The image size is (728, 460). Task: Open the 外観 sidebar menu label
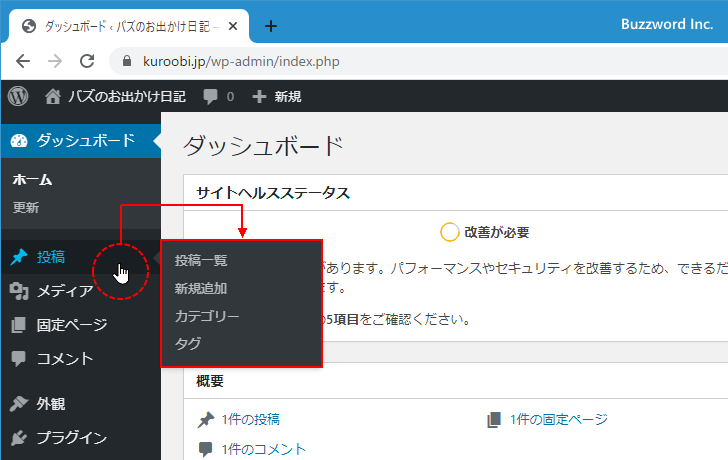pos(51,404)
